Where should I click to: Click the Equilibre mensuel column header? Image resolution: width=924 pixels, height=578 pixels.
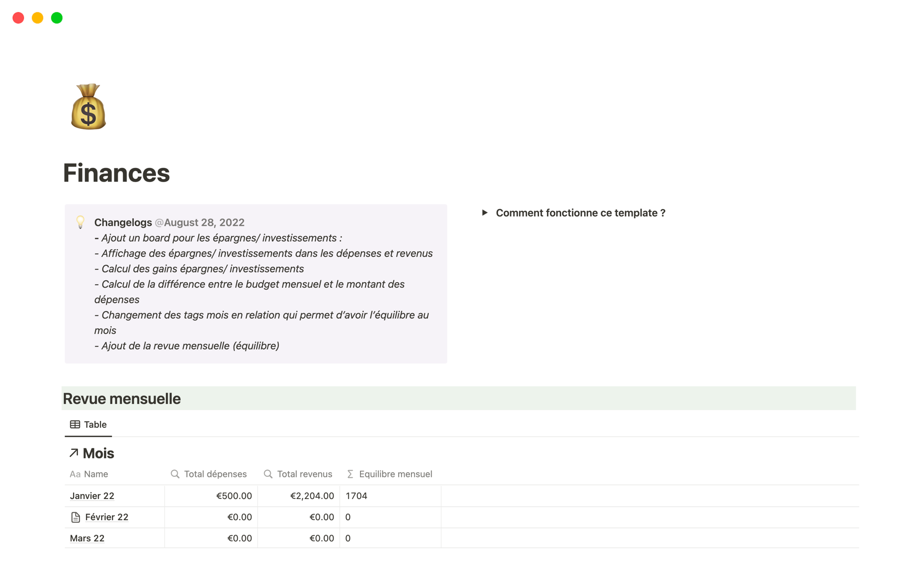(395, 474)
